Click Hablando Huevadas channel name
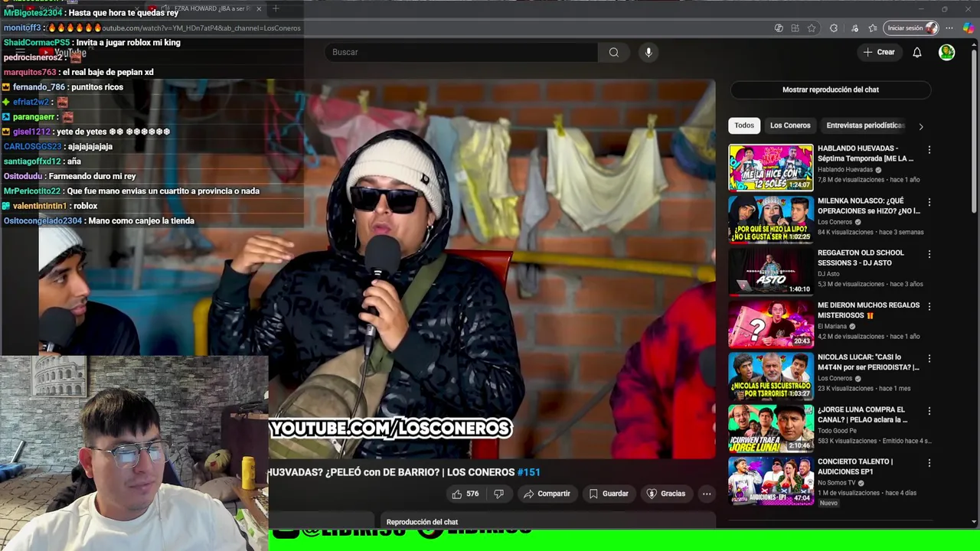The width and height of the screenshot is (980, 551). pyautogui.click(x=845, y=170)
